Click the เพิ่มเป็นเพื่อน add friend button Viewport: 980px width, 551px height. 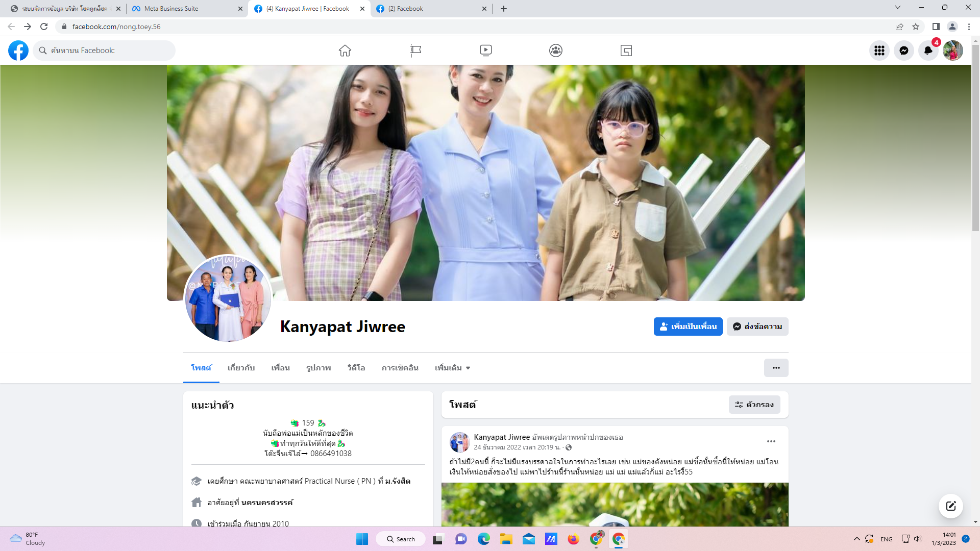coord(688,327)
